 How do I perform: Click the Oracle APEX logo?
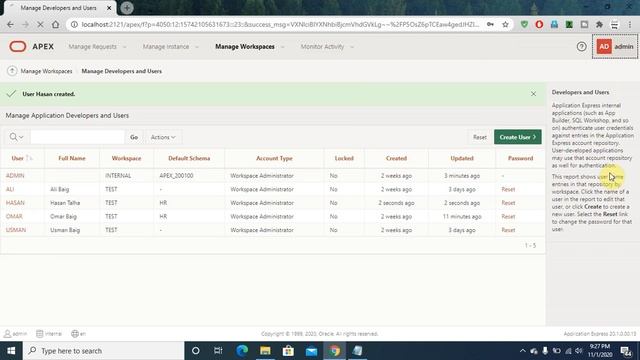(31, 47)
